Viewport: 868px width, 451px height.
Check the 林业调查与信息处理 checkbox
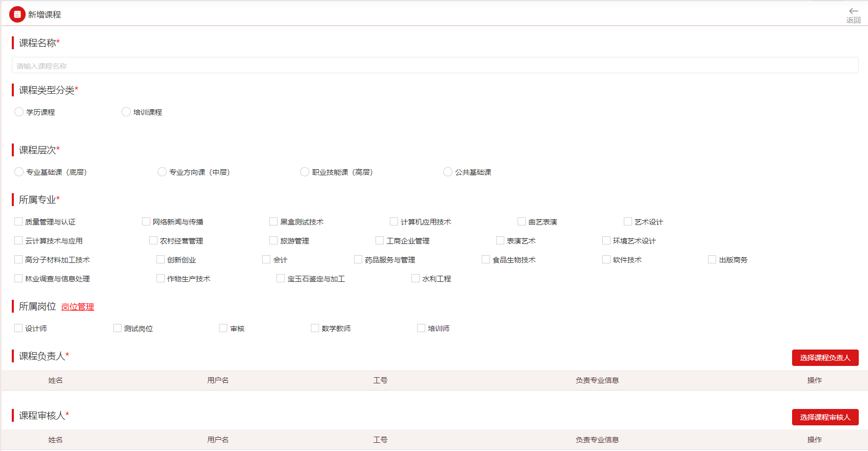pos(18,278)
